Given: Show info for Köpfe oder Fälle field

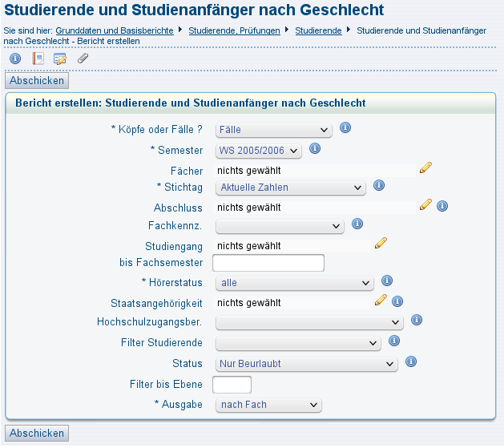Looking at the screenshot, I should (x=345, y=127).
